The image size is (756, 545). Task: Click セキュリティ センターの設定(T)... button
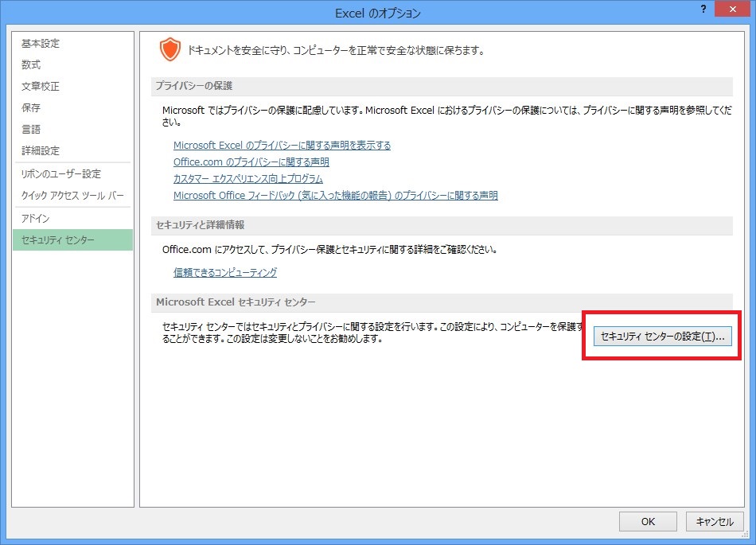(662, 337)
